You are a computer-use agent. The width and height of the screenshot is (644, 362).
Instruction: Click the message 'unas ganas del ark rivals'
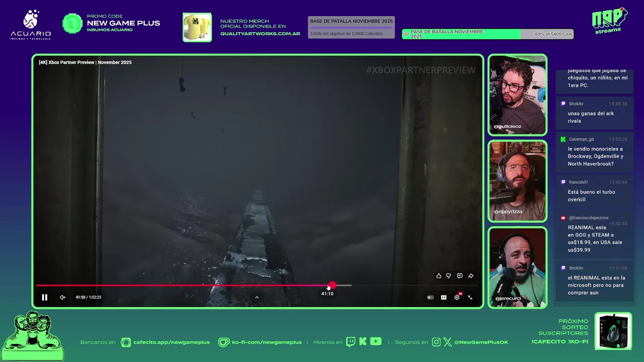[591, 117]
